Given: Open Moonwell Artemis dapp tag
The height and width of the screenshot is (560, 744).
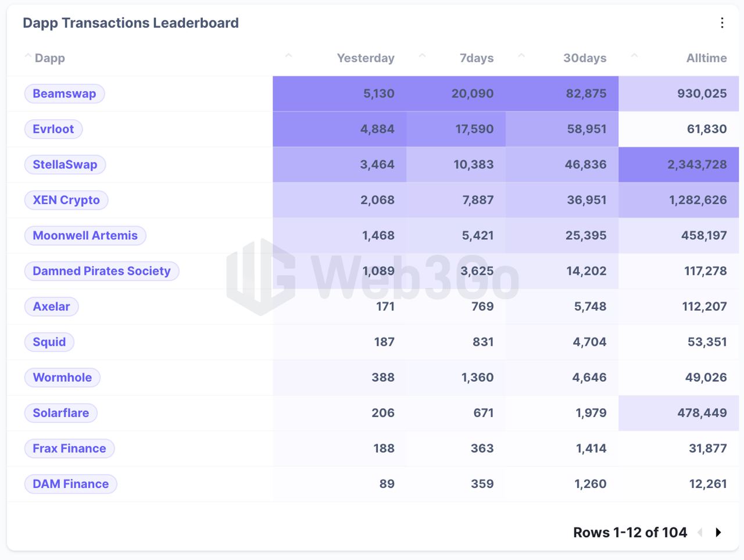Looking at the screenshot, I should pyautogui.click(x=85, y=235).
